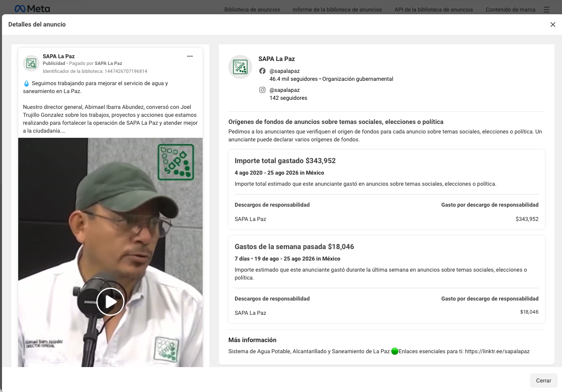
Task: Click the $18,046 amount in the disclaimer row
Action: [x=529, y=312]
